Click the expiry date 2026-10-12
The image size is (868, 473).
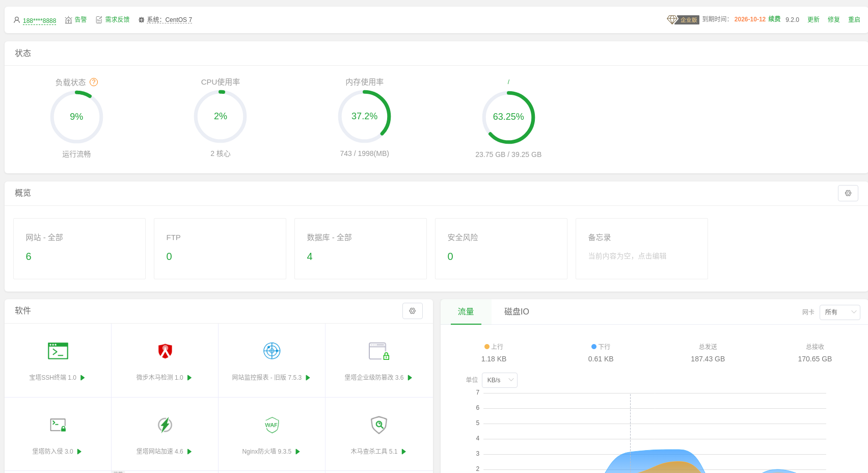pos(750,19)
